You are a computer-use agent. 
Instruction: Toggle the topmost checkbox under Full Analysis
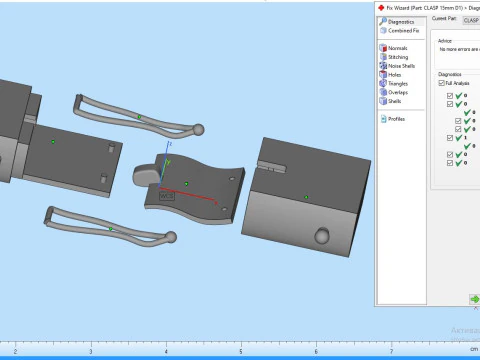(x=450, y=96)
